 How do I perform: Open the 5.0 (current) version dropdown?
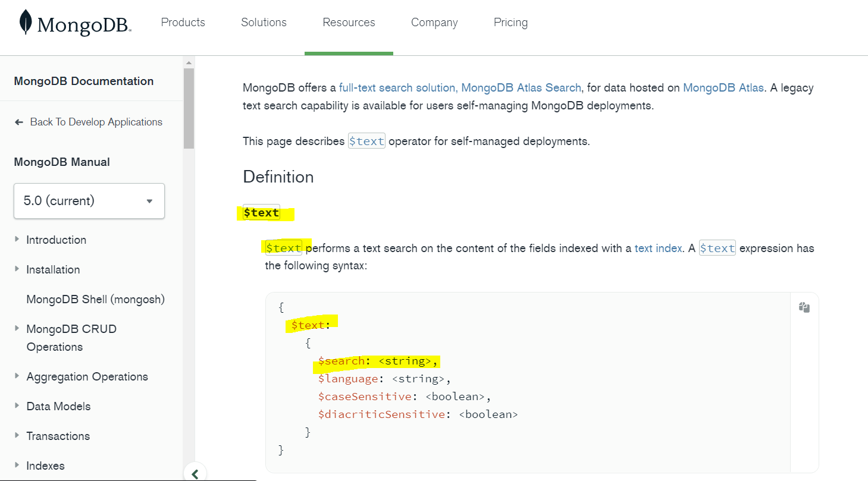(89, 201)
